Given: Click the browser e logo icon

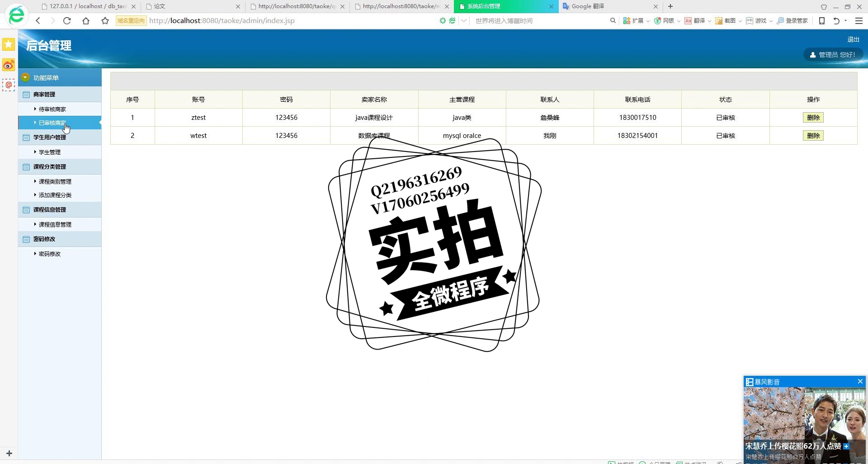Looking at the screenshot, I should click(x=16, y=15).
